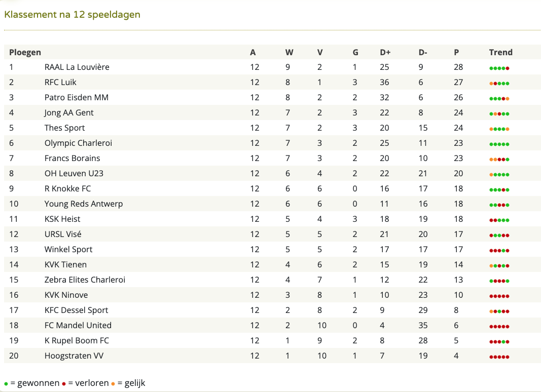
Task: Select team name Patro Eisden MM
Action: click(x=76, y=98)
